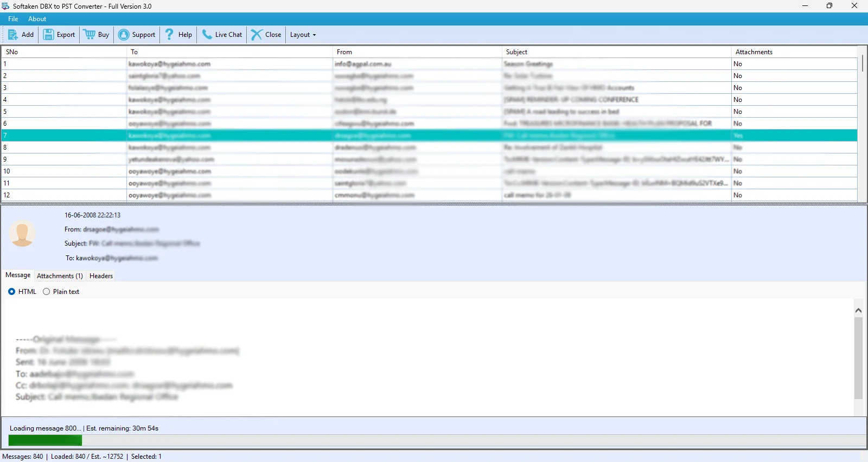Screen dimensions: 868x462
Task: Select email row number 11
Action: [x=429, y=183]
